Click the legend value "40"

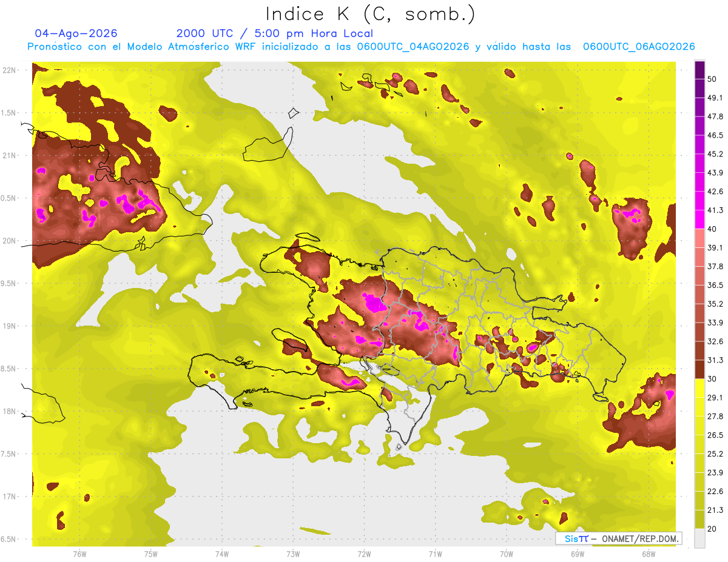click(x=712, y=229)
